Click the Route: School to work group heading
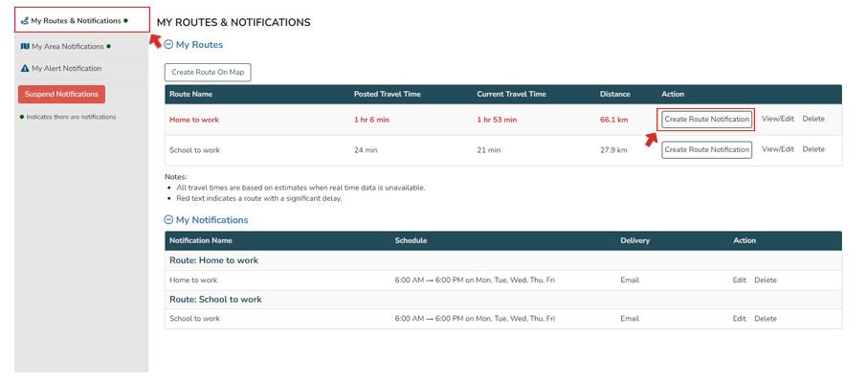The height and width of the screenshot is (382, 868). 215,300
